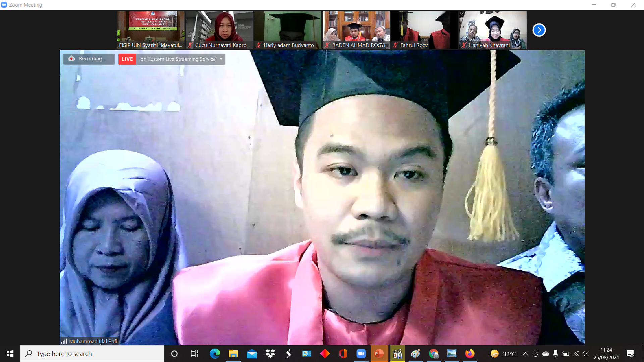Click the muted mic icon for Hanivah Khayrani
Image resolution: width=644 pixels, height=362 pixels.
(x=464, y=45)
